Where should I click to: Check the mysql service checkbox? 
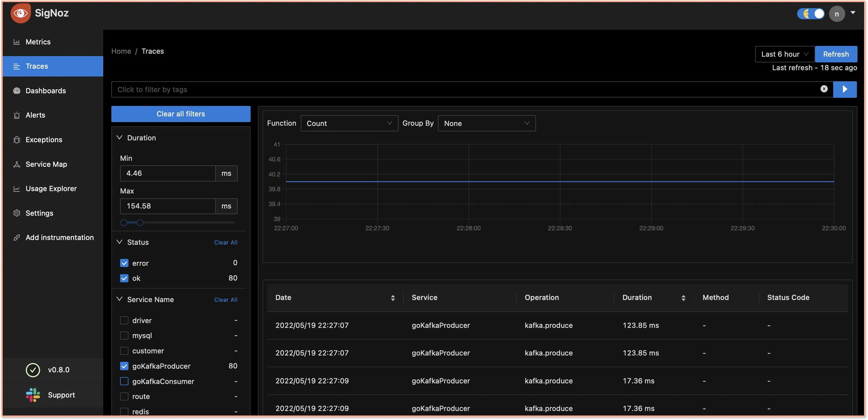pos(124,336)
